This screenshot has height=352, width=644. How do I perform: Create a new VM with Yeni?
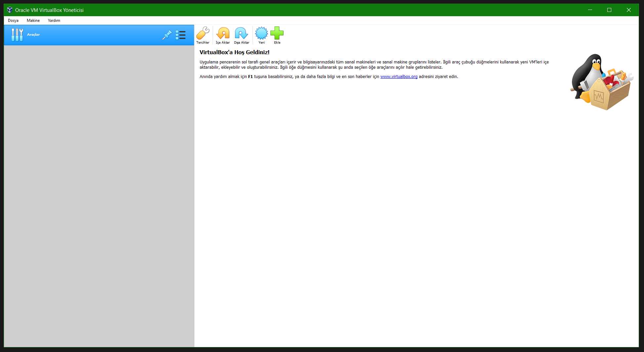[x=262, y=35]
